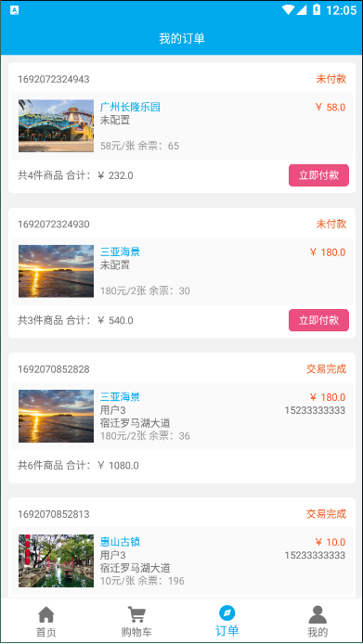Tap the WiFi status icon

click(x=288, y=9)
